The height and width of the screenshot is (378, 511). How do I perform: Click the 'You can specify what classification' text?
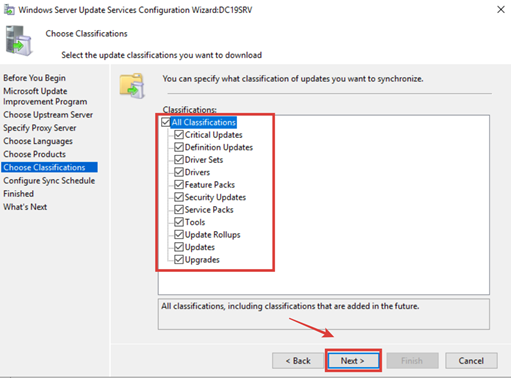tap(293, 79)
